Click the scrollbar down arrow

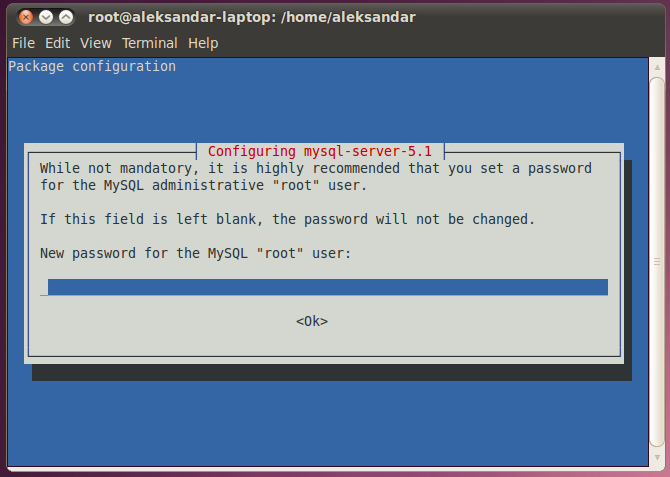coord(657,457)
